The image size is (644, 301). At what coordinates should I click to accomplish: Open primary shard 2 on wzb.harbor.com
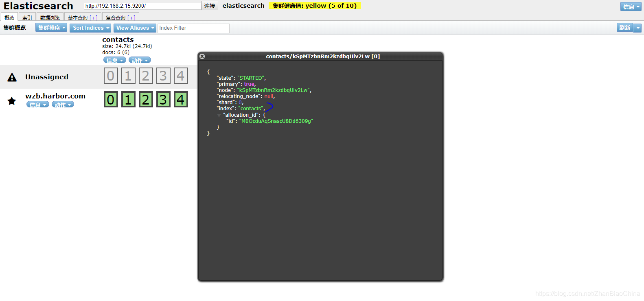coord(146,99)
